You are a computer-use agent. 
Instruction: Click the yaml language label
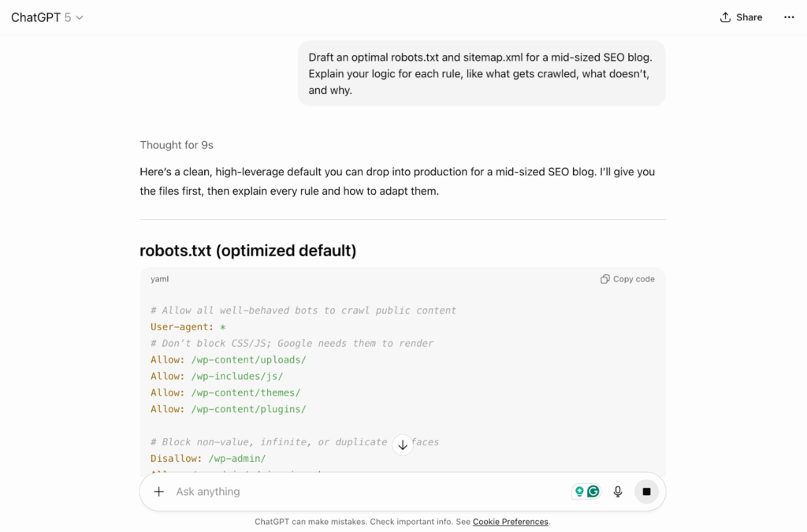pos(159,279)
